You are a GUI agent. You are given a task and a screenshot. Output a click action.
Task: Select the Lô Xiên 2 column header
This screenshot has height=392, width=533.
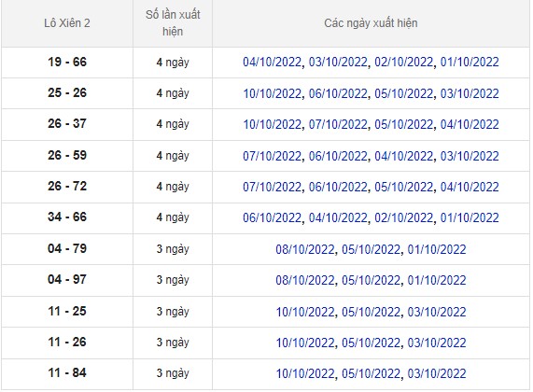(67, 23)
